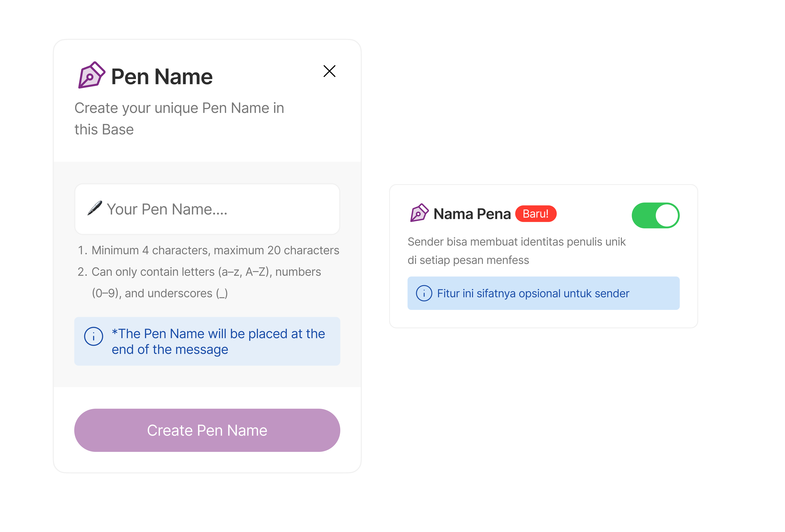This screenshot has width=785, height=532.
Task: Focus the Your Pen Name text field
Action: [207, 209]
